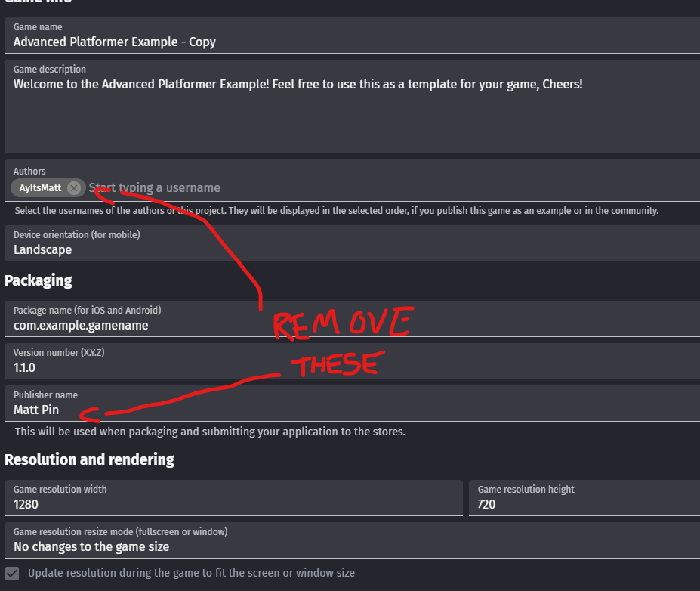Click the Version number 1.1.0 field
Image resolution: width=700 pixels, height=591 pixels.
[352, 361]
